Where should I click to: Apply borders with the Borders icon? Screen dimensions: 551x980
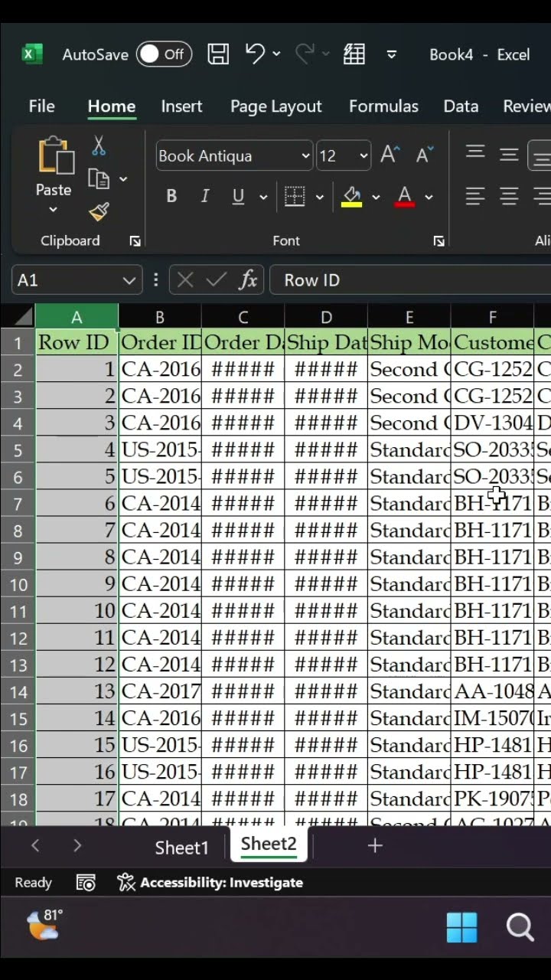tap(295, 196)
